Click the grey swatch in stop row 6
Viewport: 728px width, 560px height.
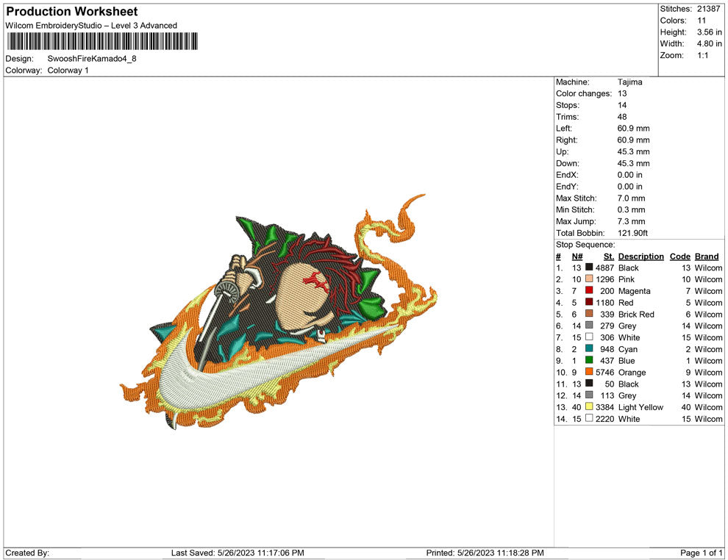pyautogui.click(x=589, y=326)
